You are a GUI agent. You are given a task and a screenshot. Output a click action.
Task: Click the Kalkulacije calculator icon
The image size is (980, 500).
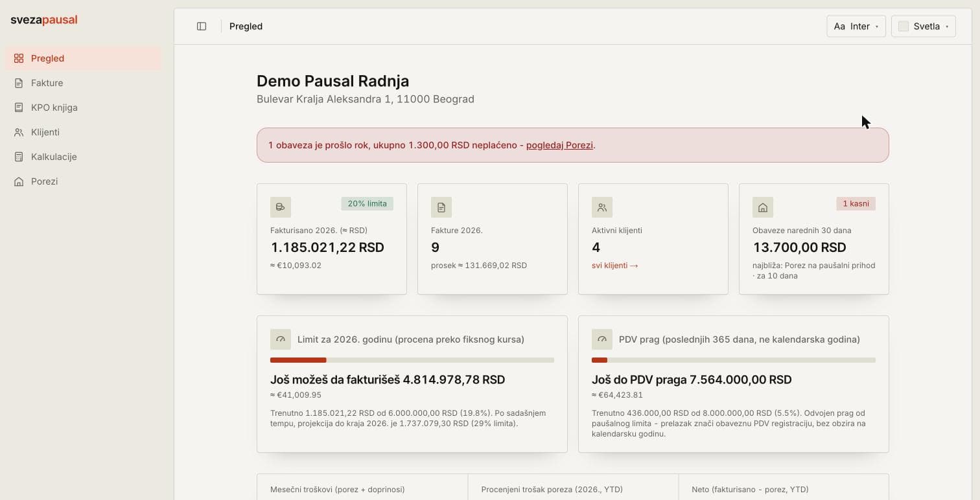coord(19,157)
